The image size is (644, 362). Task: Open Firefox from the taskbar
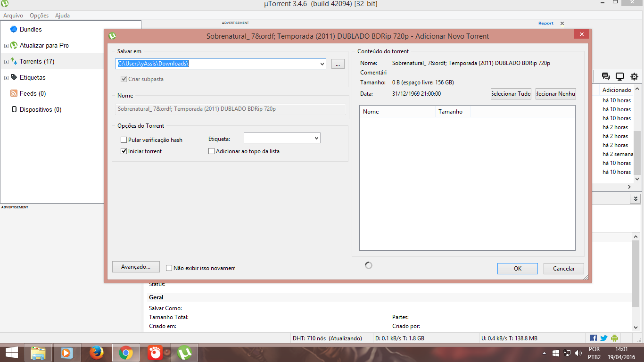tap(97, 353)
